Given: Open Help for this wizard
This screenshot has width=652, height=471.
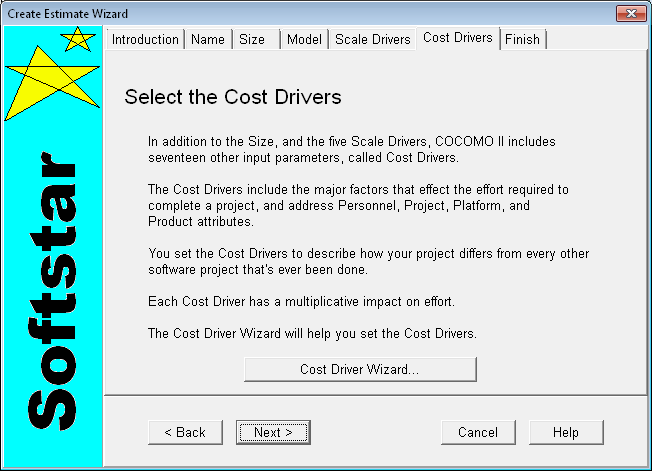Looking at the screenshot, I should 566,432.
